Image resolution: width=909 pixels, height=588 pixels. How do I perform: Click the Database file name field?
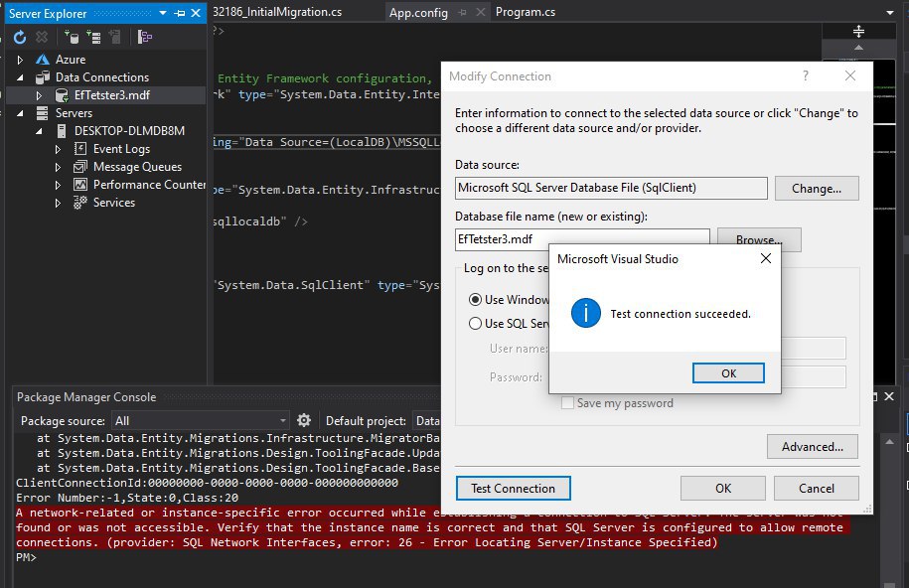coord(582,239)
